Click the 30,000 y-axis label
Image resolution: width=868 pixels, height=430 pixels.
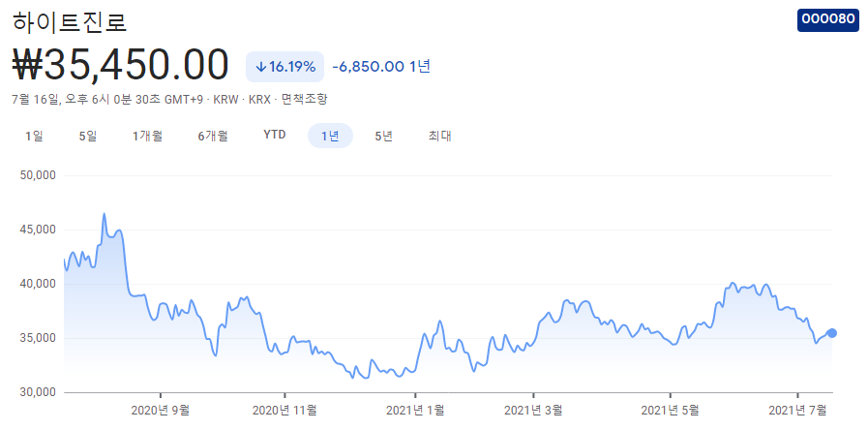pyautogui.click(x=38, y=392)
